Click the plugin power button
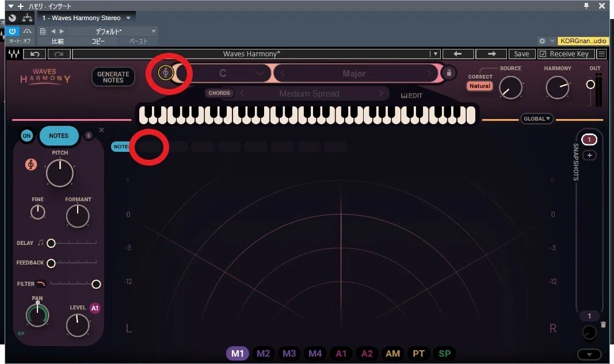 click(x=13, y=31)
